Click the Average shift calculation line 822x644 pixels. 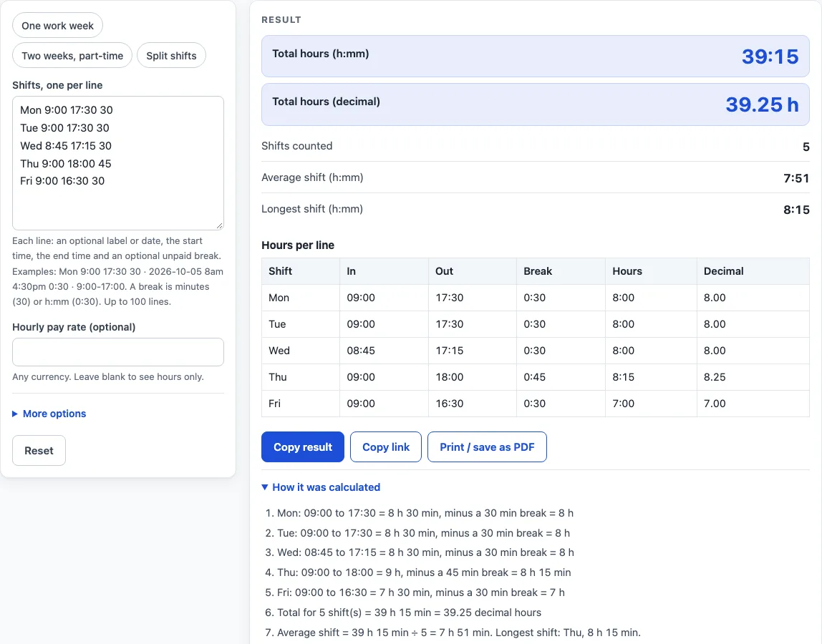pyautogui.click(x=459, y=633)
